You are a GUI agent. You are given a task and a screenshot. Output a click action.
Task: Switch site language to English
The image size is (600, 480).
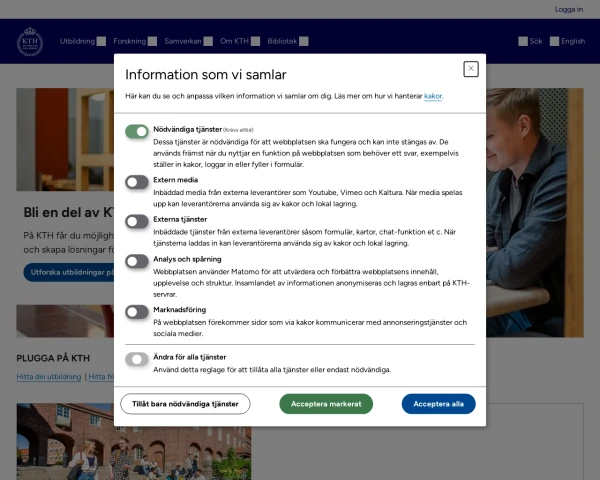(573, 41)
